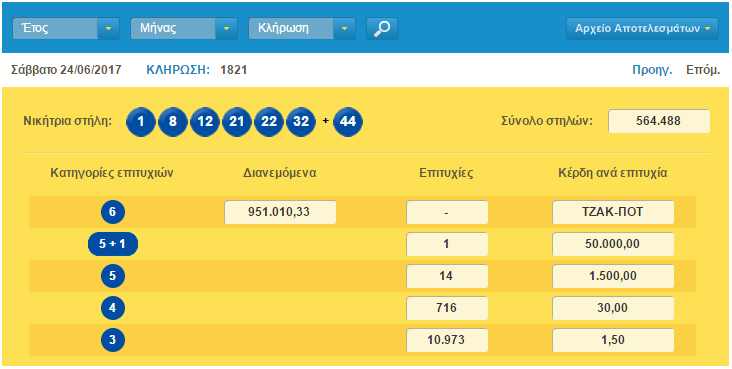Select winning number ball 12
The height and width of the screenshot is (369, 732).
tap(204, 121)
